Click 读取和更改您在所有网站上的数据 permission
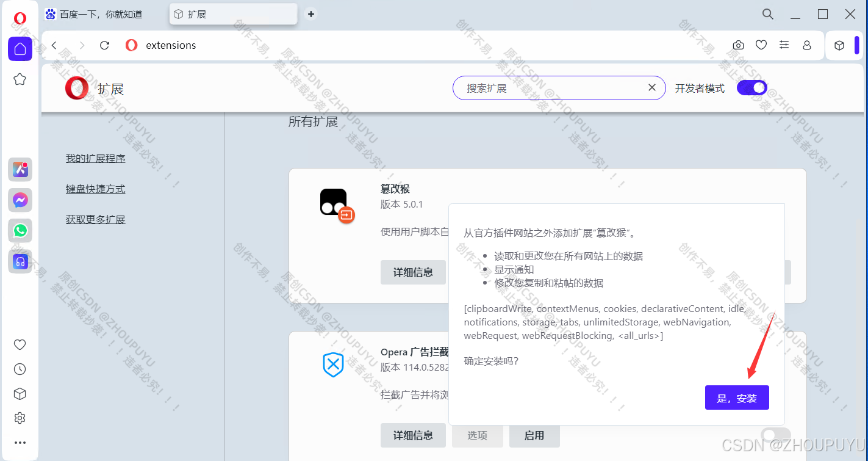The image size is (868, 461). tap(569, 256)
